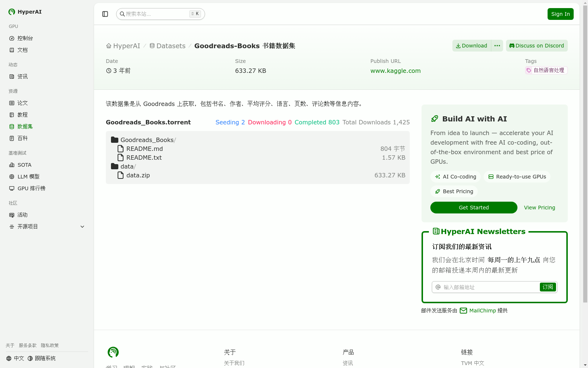Click the Discord logo icon
The image size is (588, 368).
512,46
